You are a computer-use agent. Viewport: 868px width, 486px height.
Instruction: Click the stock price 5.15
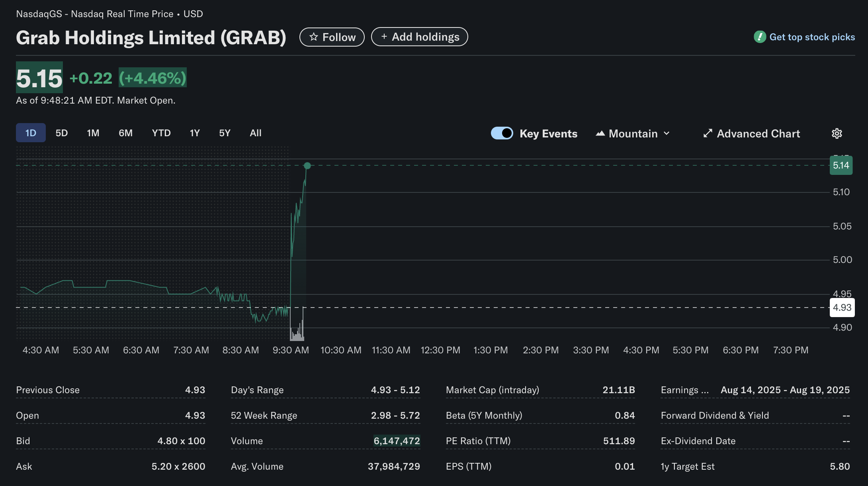pos(39,78)
